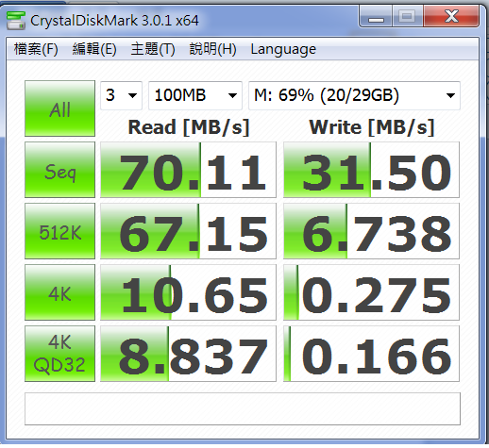Select the Seq read result 70.11

pos(188,170)
